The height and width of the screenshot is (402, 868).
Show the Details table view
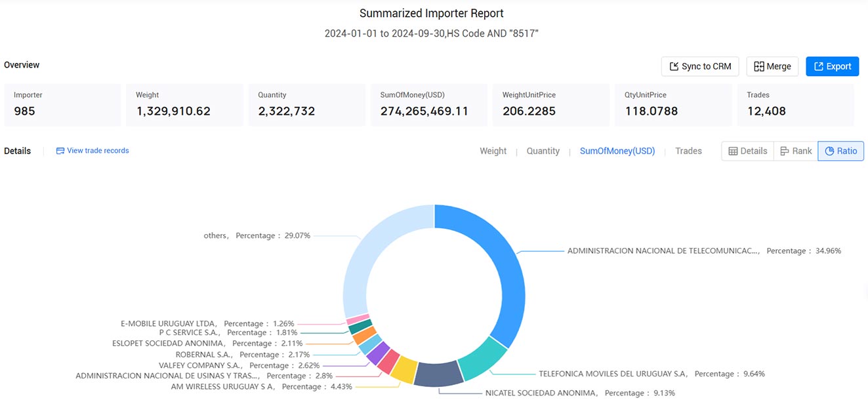(x=748, y=151)
